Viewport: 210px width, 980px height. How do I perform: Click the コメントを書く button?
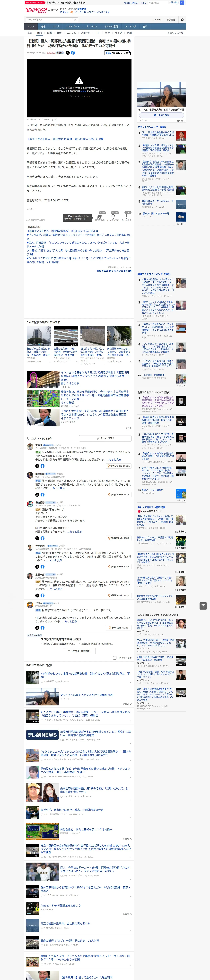pyautogui.click(x=105, y=438)
